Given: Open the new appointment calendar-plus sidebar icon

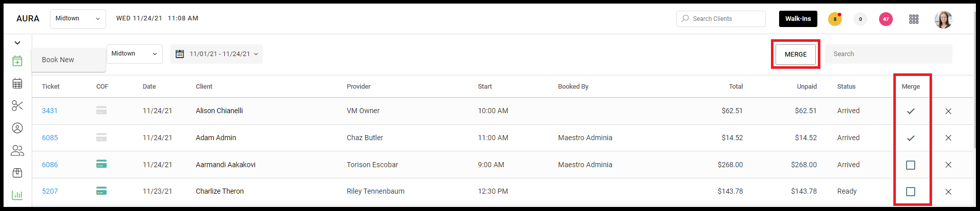Looking at the screenshot, I should (17, 61).
